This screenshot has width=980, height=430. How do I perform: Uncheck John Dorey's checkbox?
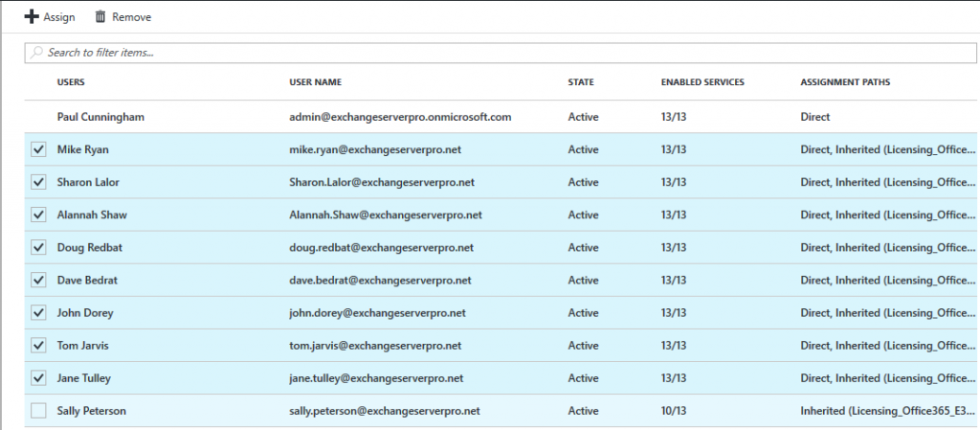(x=38, y=312)
